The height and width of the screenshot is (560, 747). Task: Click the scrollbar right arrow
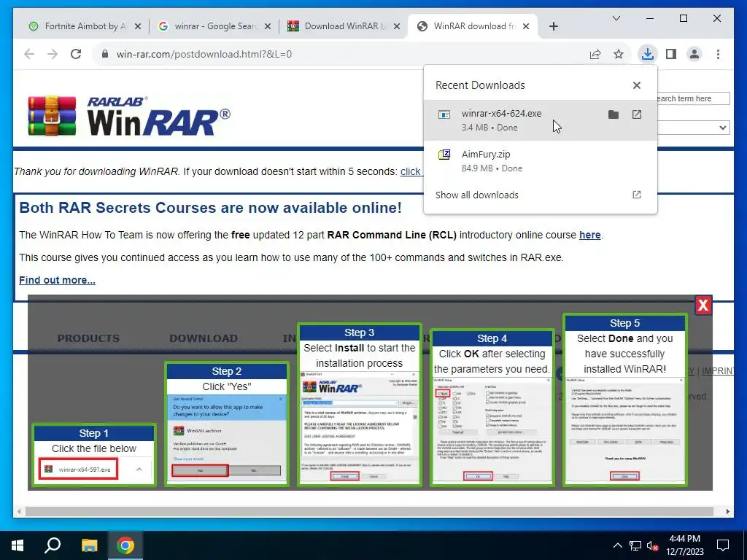tap(727, 511)
